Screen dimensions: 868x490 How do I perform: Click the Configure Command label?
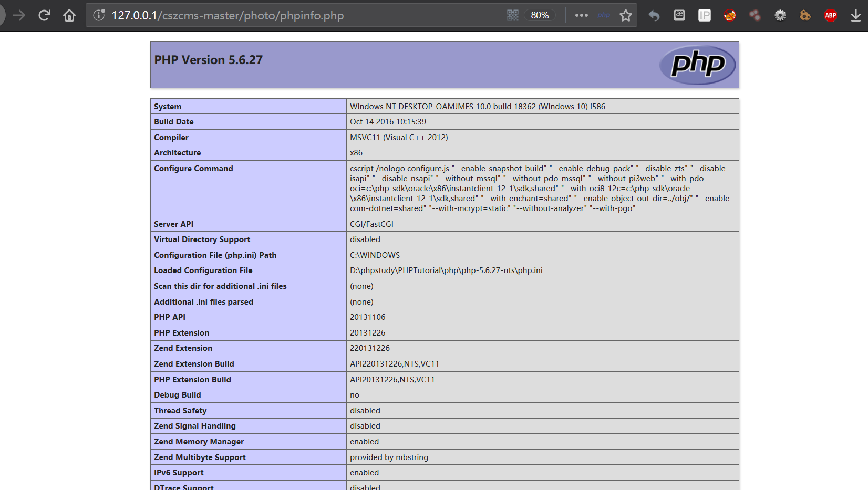193,169
